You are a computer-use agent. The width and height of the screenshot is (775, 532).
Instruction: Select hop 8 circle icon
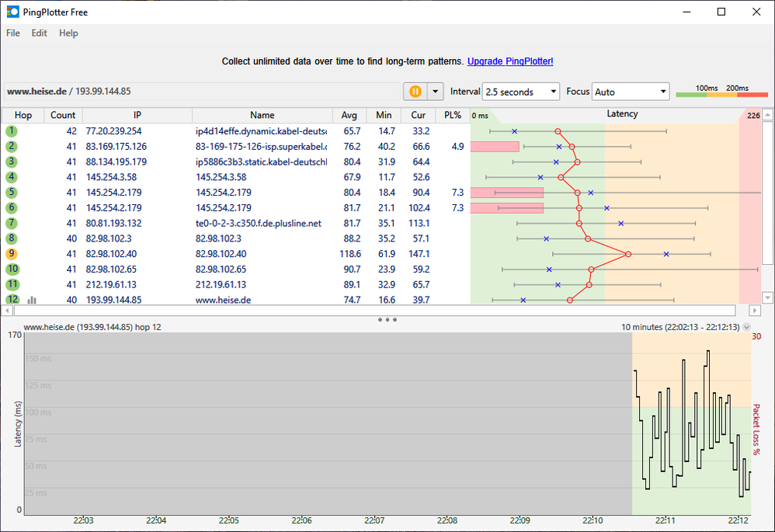(x=12, y=238)
